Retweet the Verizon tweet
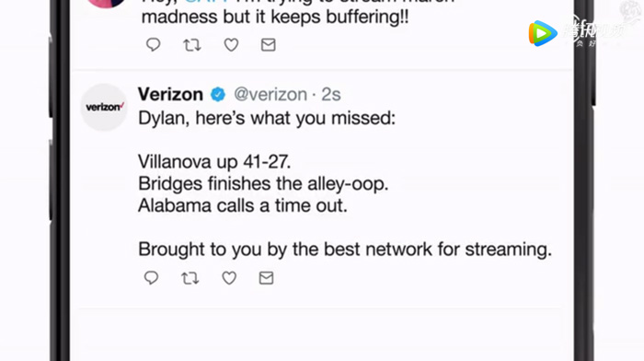This screenshot has width=644, height=361. pos(190,278)
